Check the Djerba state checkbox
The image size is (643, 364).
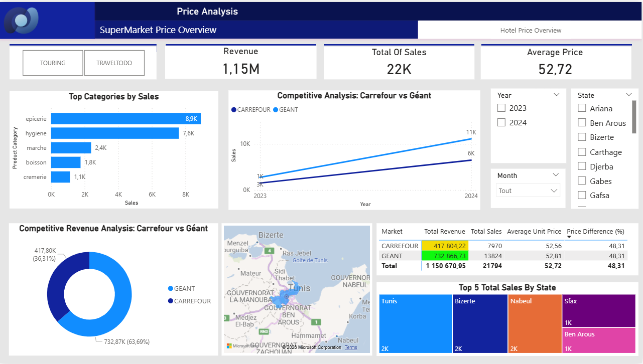pos(582,166)
